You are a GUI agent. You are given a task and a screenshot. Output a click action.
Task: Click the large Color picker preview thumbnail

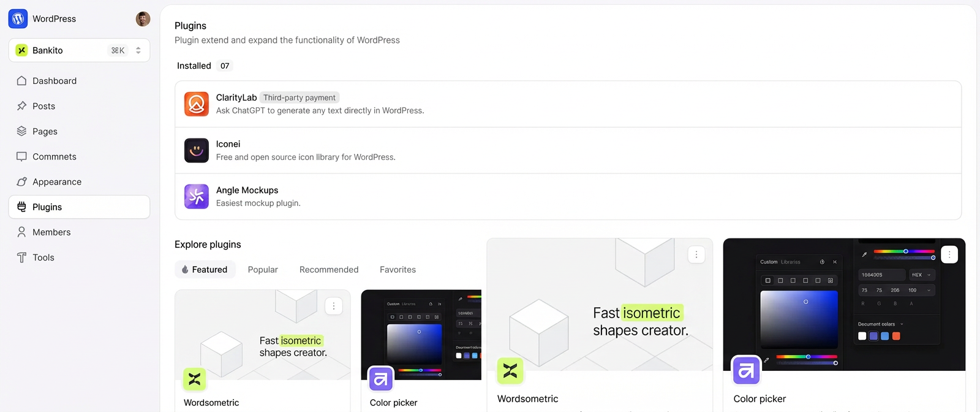click(844, 305)
